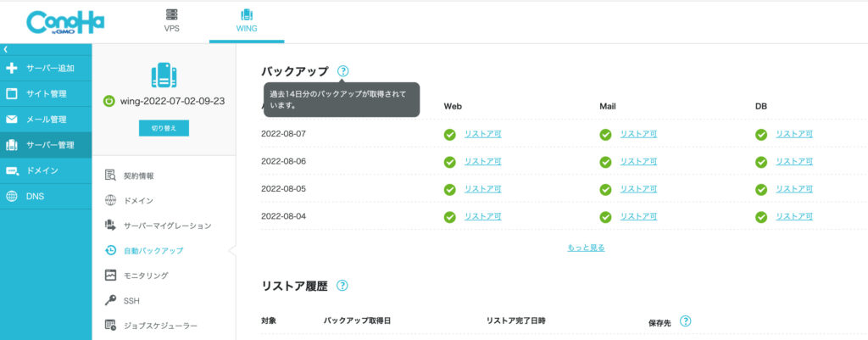
Task: Open the SSH key settings
Action: click(x=131, y=300)
